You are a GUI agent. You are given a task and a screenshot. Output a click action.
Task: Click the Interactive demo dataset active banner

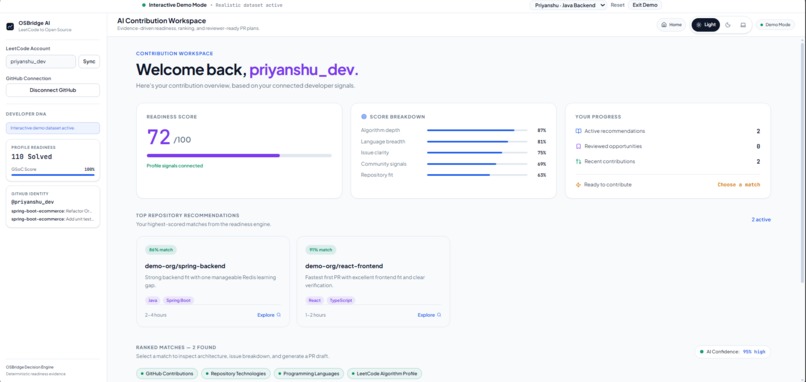coord(52,128)
